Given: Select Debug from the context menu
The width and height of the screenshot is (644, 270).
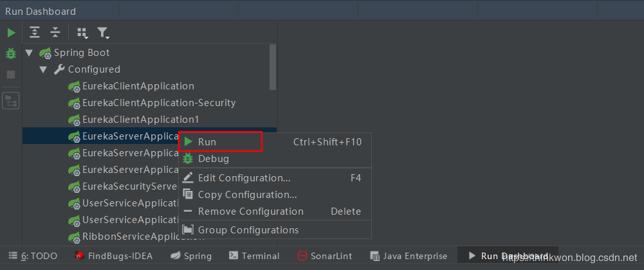Looking at the screenshot, I should (213, 159).
